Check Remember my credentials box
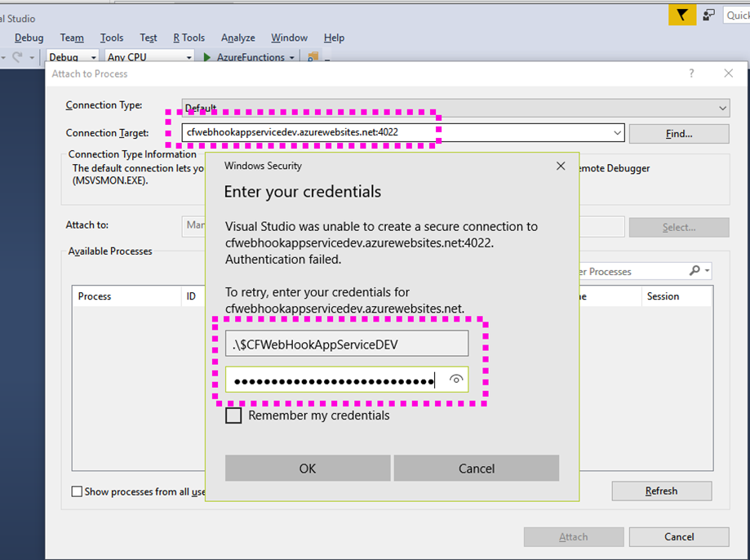Screen dimensions: 750x560 [x=233, y=415]
